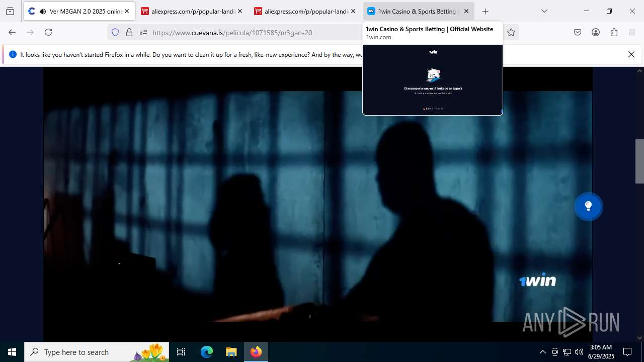Screen dimensions: 644x362
Task: Open tracking protection shield panel
Action: point(115,32)
